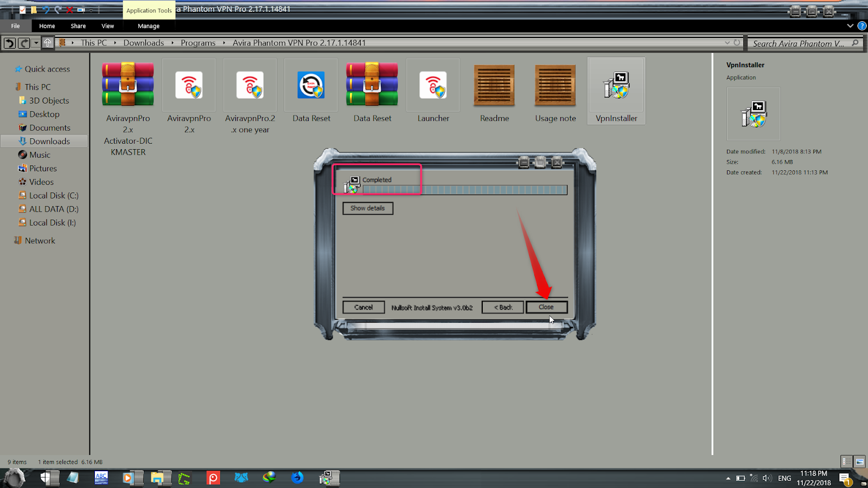Image resolution: width=868 pixels, height=488 pixels.
Task: Select the Usage note file
Action: pyautogui.click(x=556, y=92)
